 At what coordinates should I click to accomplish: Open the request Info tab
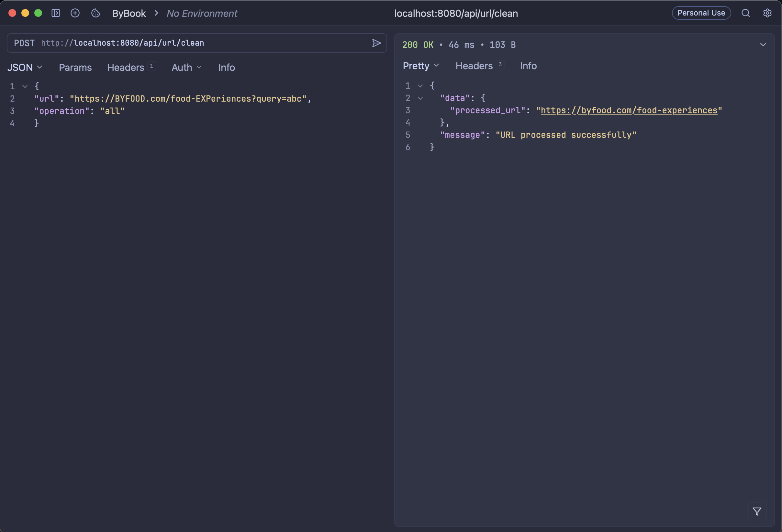(227, 67)
